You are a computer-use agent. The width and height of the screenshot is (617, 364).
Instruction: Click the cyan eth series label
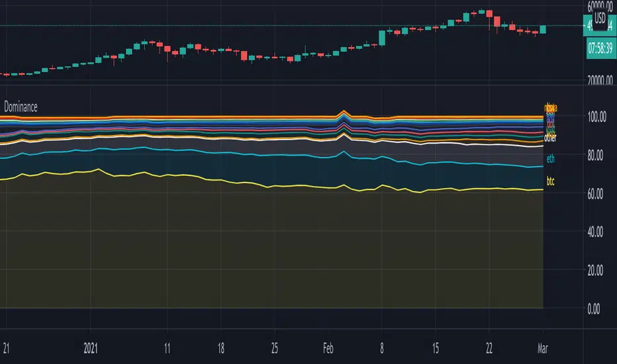click(551, 159)
